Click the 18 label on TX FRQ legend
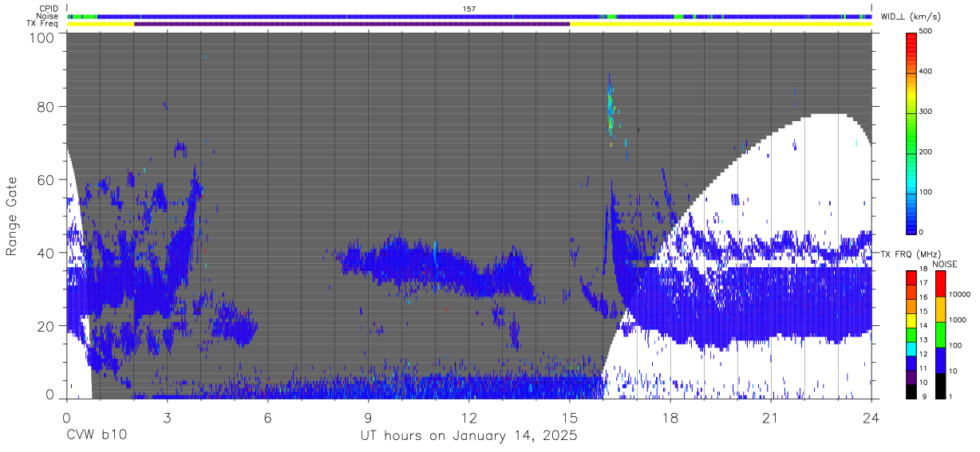Screen dimensions: 980x452 coord(923,270)
